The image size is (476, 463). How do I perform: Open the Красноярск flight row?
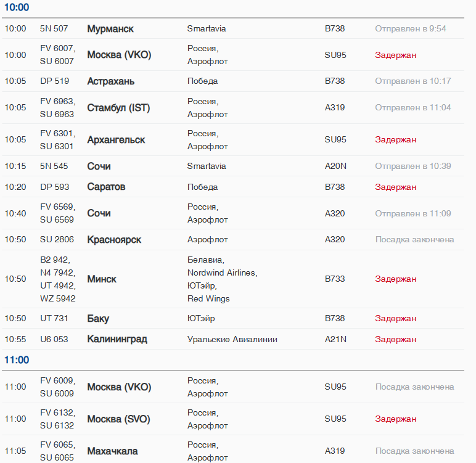click(114, 240)
